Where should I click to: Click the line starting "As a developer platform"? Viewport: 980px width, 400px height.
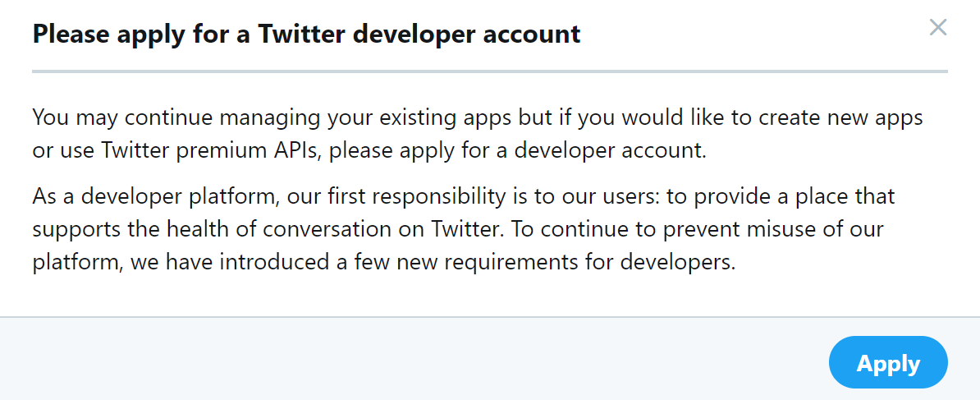[x=464, y=197]
